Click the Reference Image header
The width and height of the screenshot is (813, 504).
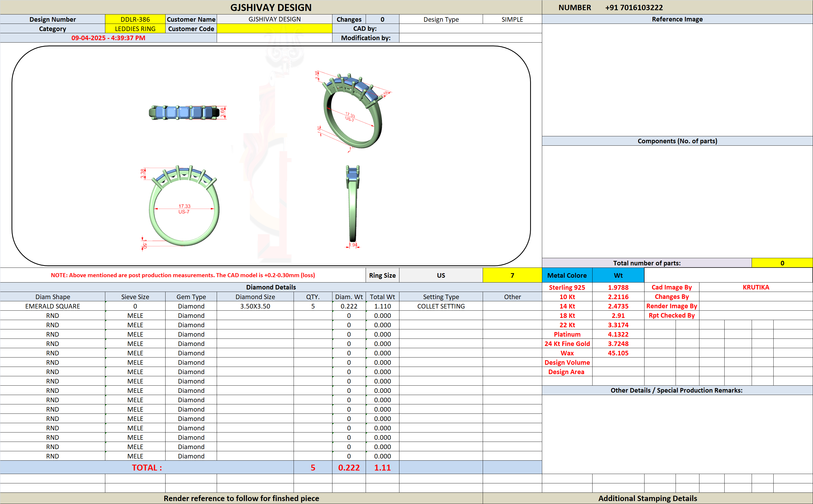[x=677, y=19]
